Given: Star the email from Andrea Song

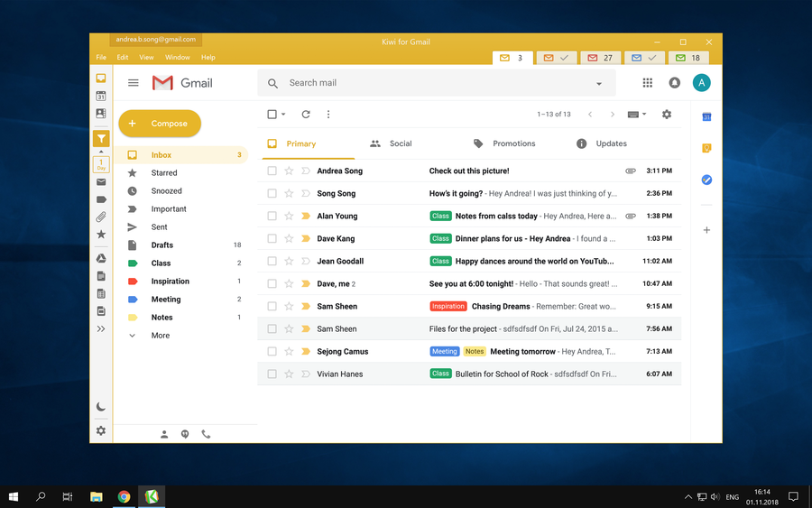Looking at the screenshot, I should point(289,171).
